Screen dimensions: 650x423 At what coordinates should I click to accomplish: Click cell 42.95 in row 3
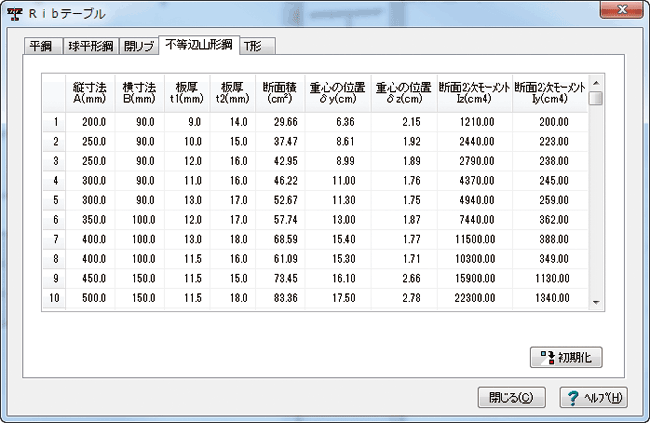[x=280, y=161]
